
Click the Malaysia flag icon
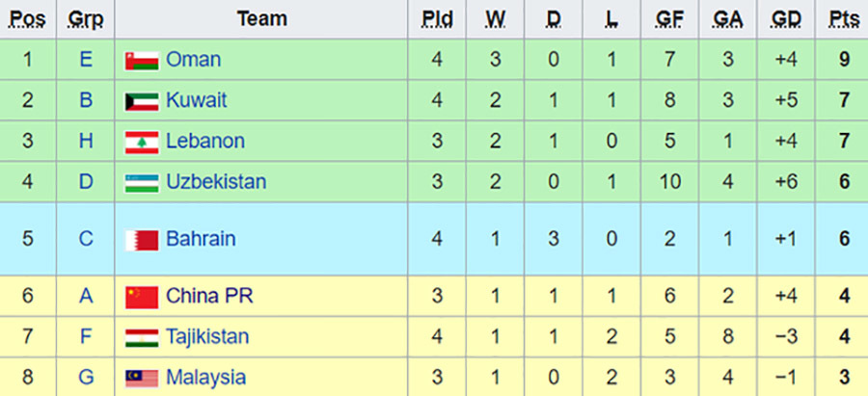(141, 378)
